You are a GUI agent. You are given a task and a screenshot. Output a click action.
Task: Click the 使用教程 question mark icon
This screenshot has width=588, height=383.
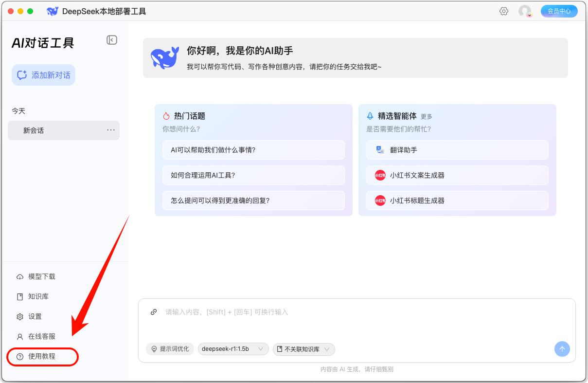click(20, 357)
